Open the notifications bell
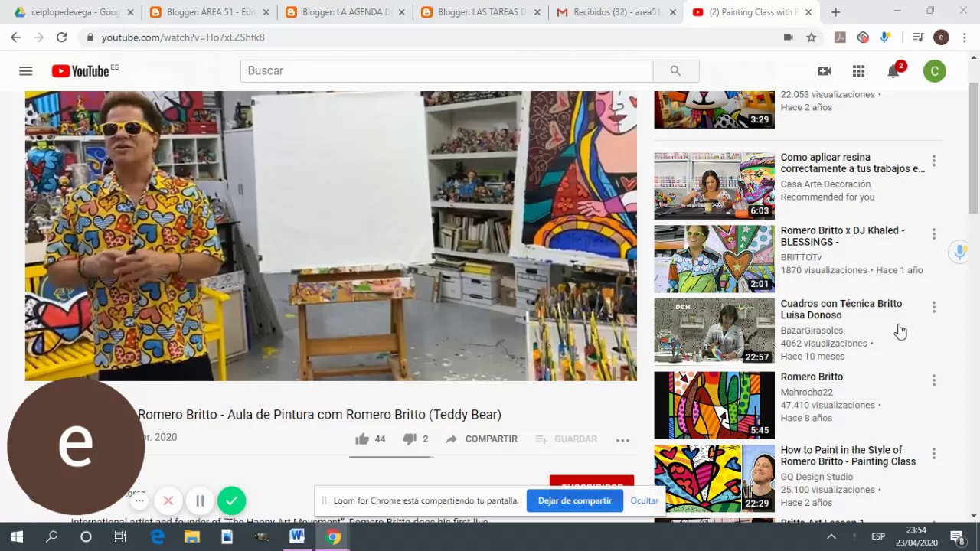The image size is (980, 551). pos(893,71)
